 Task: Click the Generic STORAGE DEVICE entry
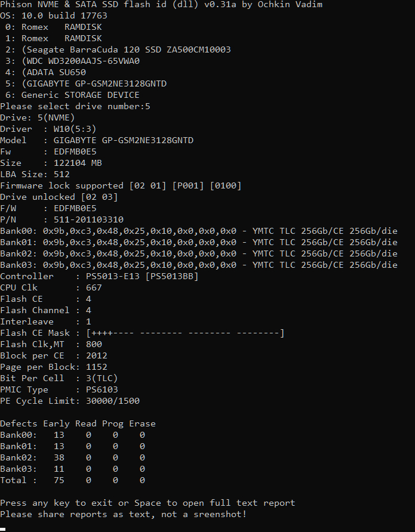click(x=80, y=95)
